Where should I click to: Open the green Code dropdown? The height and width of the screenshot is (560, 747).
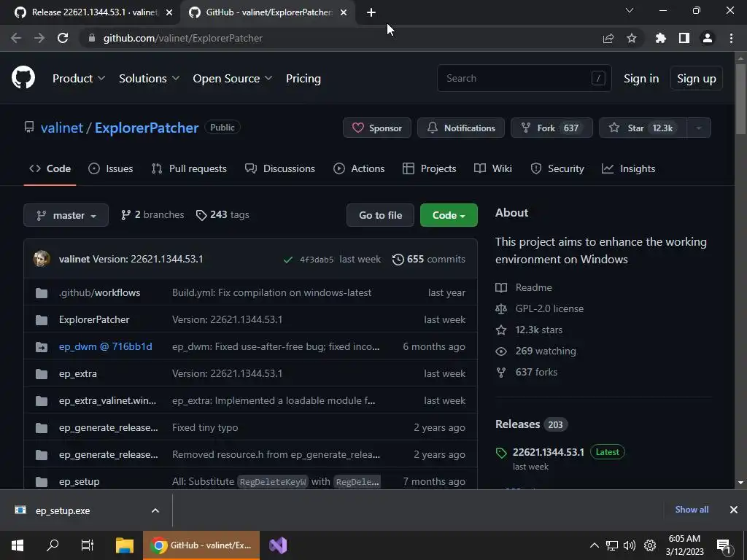point(449,215)
